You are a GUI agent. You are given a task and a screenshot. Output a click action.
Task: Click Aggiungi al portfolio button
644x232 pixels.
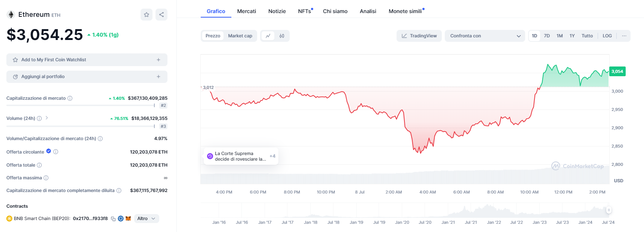87,77
